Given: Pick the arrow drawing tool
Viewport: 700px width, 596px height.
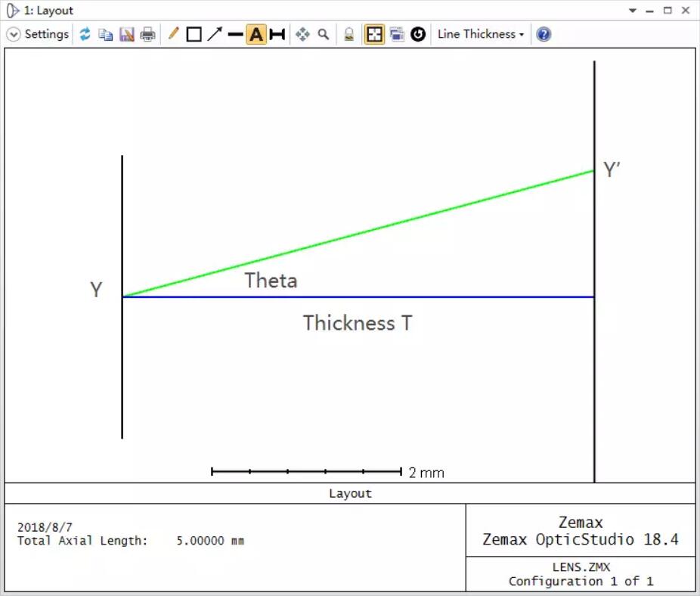Looking at the screenshot, I should (215, 34).
